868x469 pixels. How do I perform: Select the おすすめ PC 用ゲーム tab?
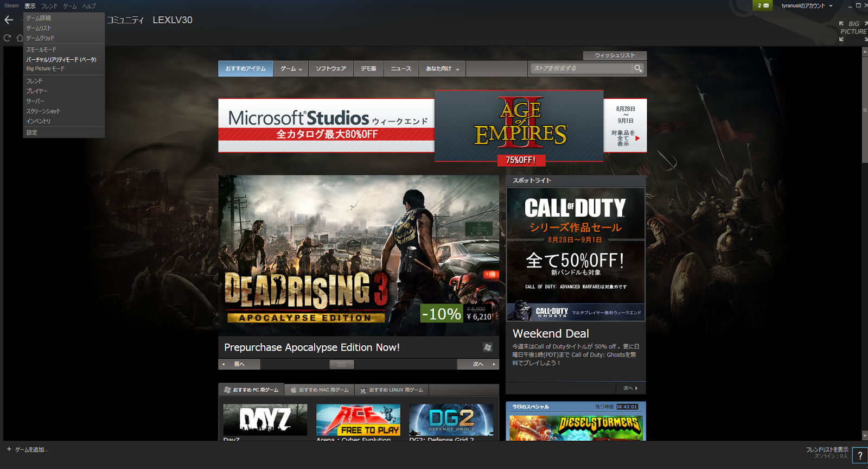pyautogui.click(x=251, y=390)
